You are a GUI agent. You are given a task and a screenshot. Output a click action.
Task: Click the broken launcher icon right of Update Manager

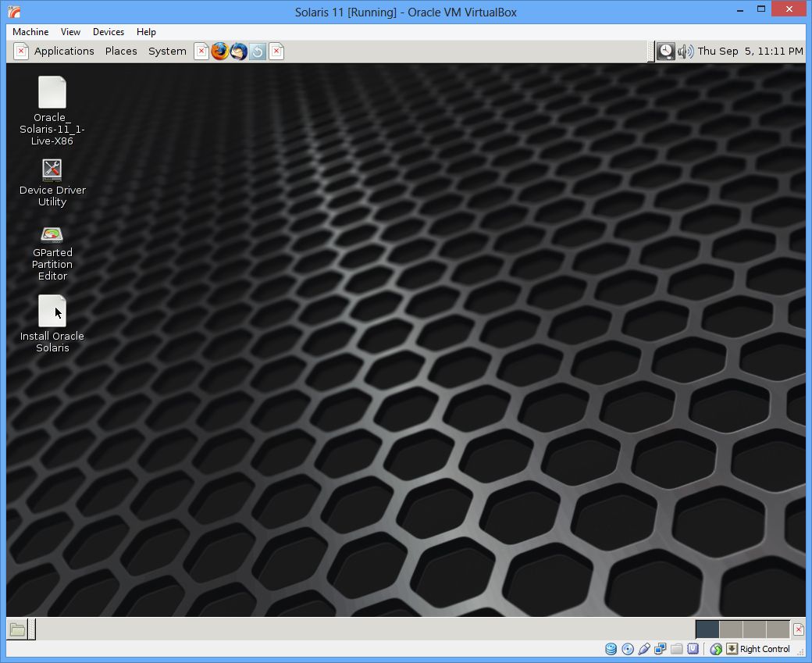pyautogui.click(x=276, y=52)
